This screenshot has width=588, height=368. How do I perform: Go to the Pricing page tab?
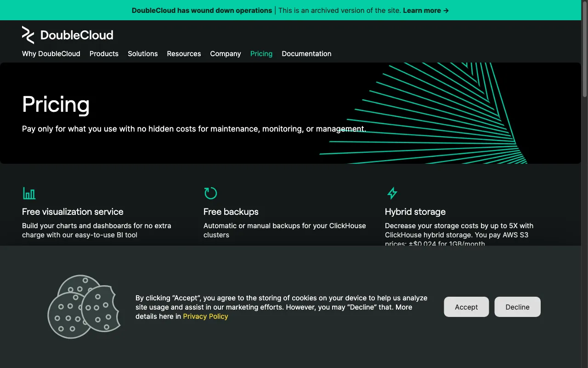(261, 54)
